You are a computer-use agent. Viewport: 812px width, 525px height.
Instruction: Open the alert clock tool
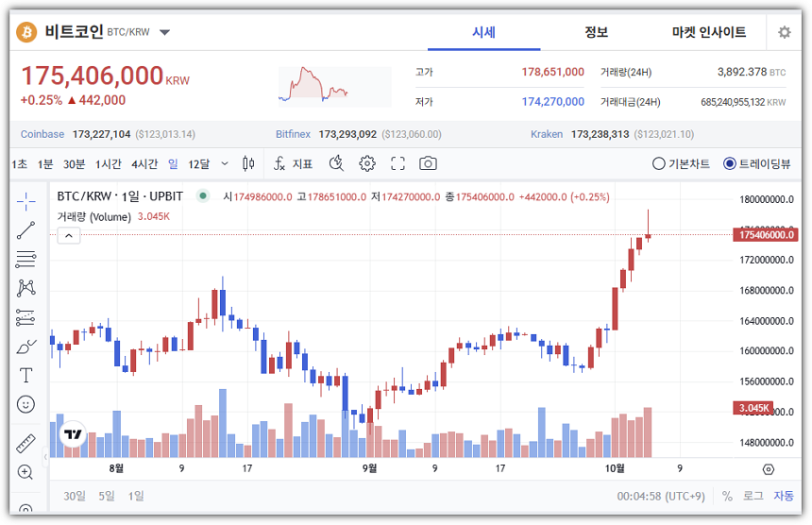[x=337, y=163]
